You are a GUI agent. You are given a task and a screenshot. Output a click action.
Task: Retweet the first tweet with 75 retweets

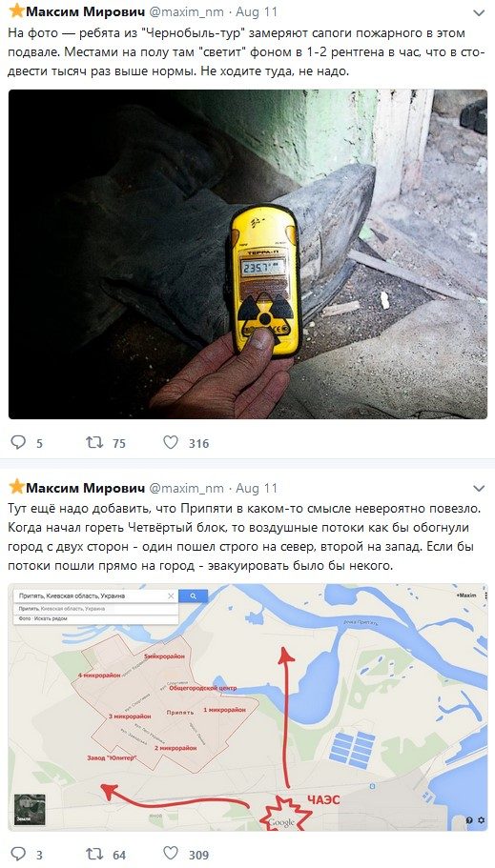click(94, 442)
